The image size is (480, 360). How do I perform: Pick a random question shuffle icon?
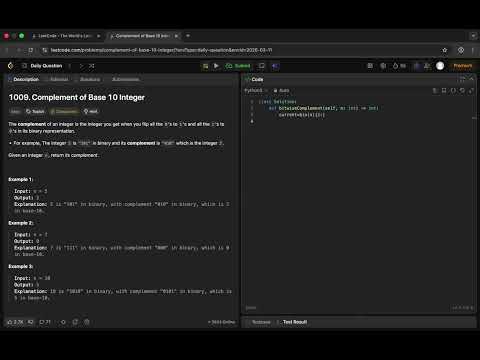click(92, 66)
